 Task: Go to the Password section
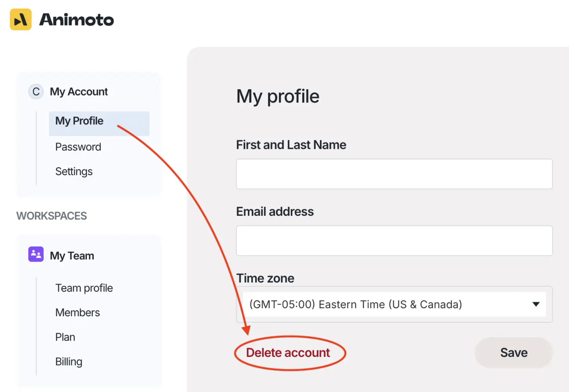[78, 147]
